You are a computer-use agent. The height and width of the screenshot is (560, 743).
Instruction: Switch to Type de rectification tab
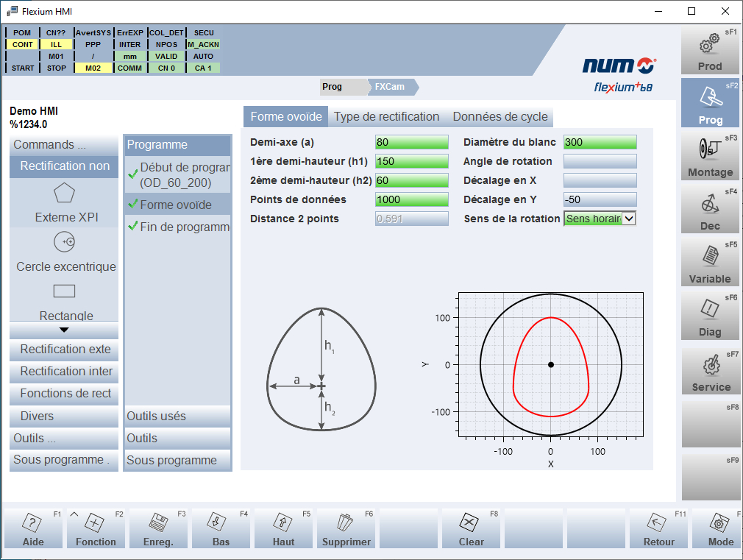tap(386, 117)
